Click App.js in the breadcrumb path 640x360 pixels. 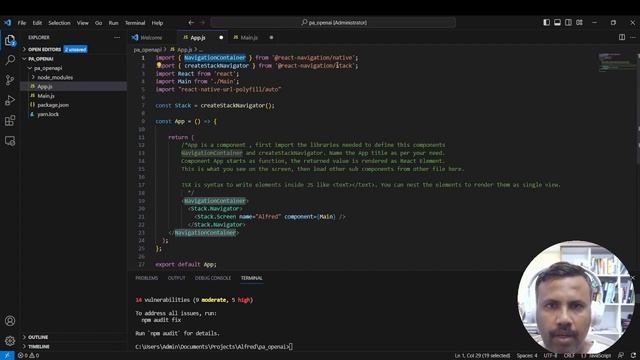click(184, 50)
